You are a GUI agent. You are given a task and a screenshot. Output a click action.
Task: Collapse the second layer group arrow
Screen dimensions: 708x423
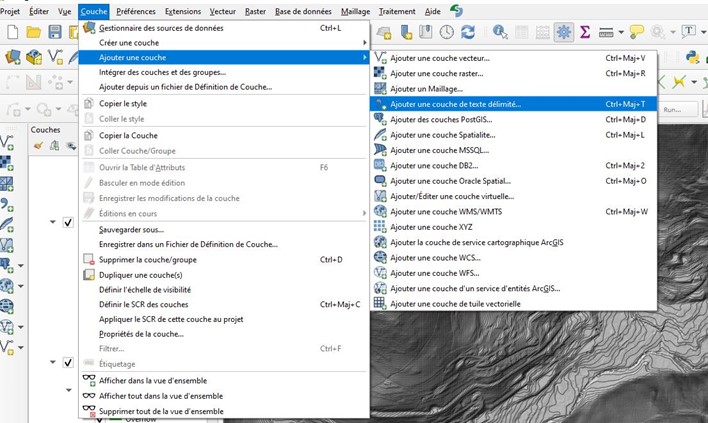[x=53, y=362]
